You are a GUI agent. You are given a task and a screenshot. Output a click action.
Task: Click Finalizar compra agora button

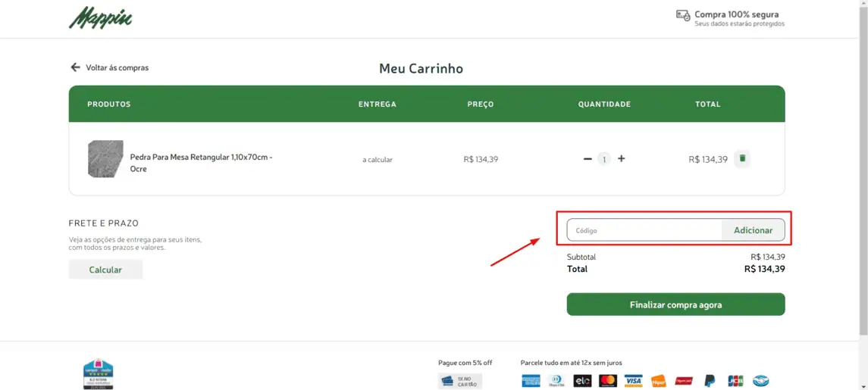[675, 304]
